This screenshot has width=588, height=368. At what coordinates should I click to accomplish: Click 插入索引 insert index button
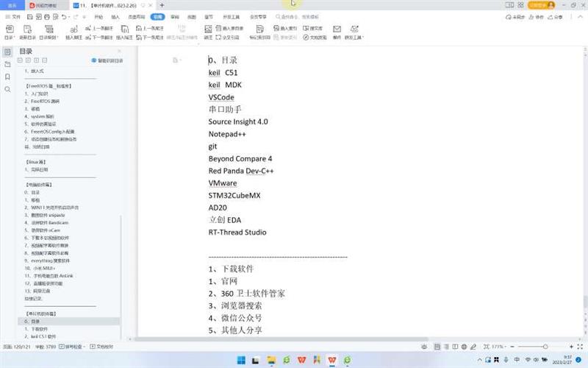pos(285,28)
